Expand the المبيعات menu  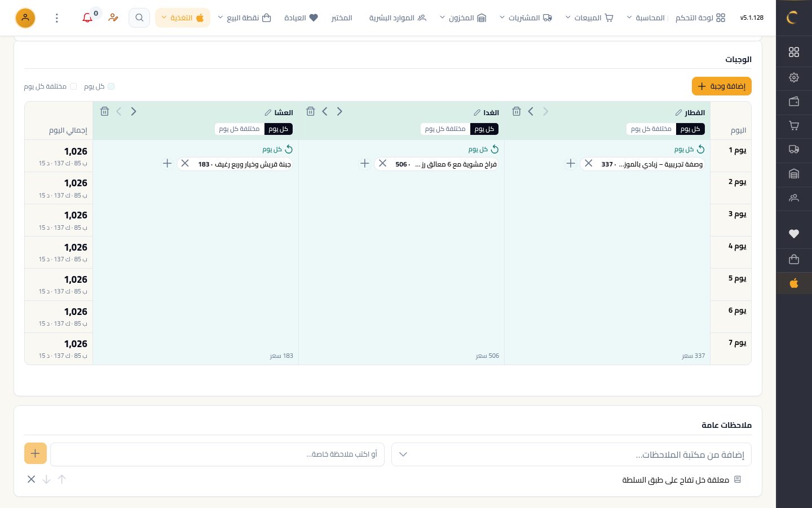[589, 18]
